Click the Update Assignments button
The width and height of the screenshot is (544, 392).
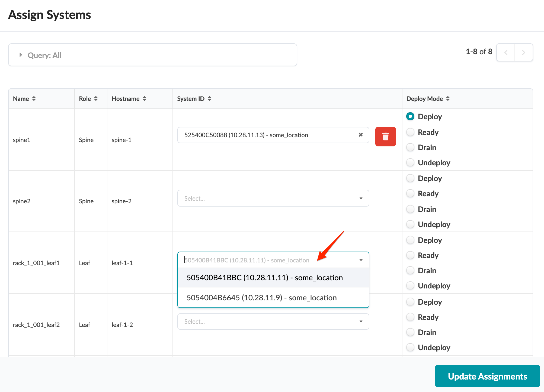487,376
